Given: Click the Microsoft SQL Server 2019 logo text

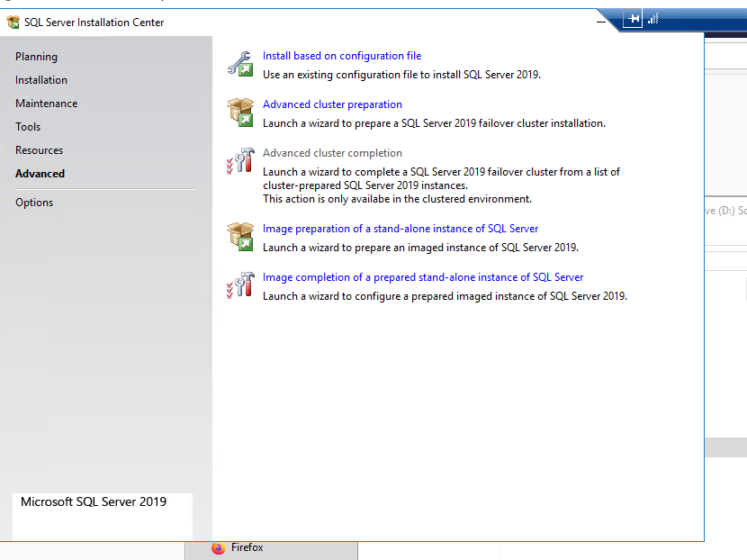Looking at the screenshot, I should (x=94, y=501).
